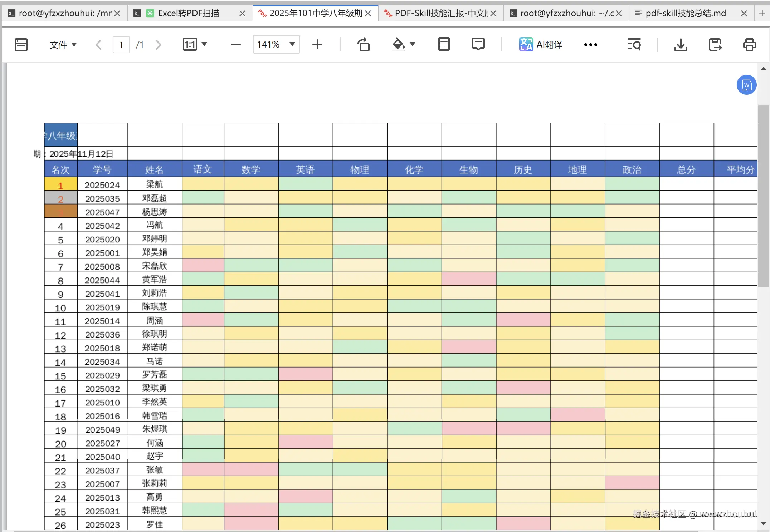Go to next page arrow

159,45
